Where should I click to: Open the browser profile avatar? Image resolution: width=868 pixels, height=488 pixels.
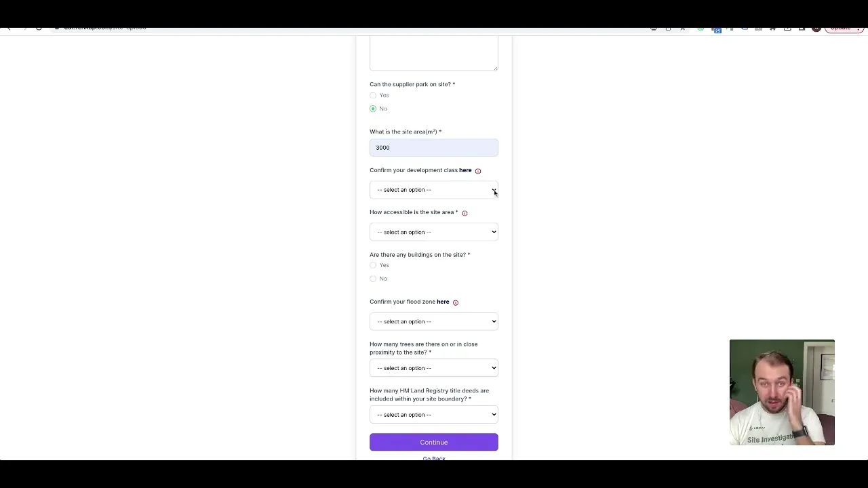coord(816,28)
